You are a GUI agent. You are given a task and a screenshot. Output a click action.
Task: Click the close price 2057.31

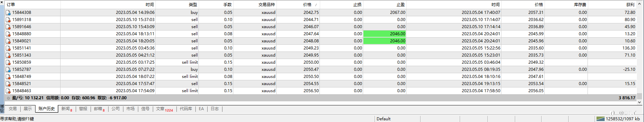coord(536,13)
